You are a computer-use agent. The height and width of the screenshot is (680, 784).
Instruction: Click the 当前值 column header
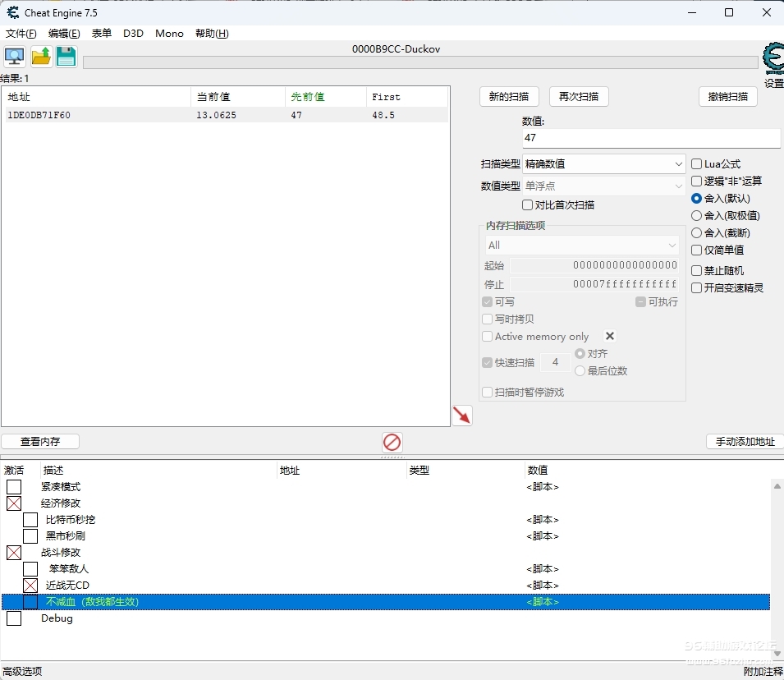coord(238,97)
